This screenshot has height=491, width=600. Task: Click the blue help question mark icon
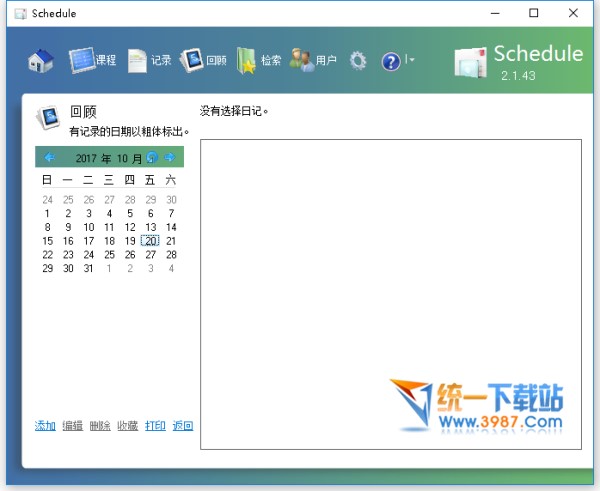click(391, 61)
